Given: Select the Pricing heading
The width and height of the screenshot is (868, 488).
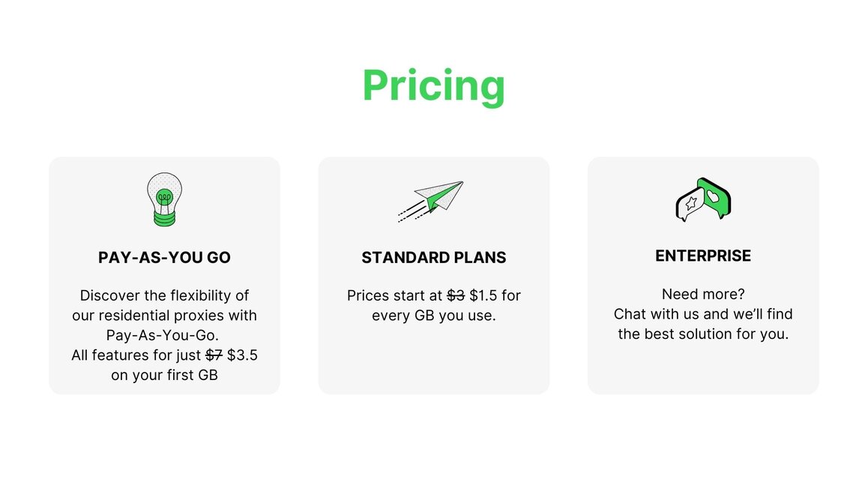Looking at the screenshot, I should click(434, 85).
